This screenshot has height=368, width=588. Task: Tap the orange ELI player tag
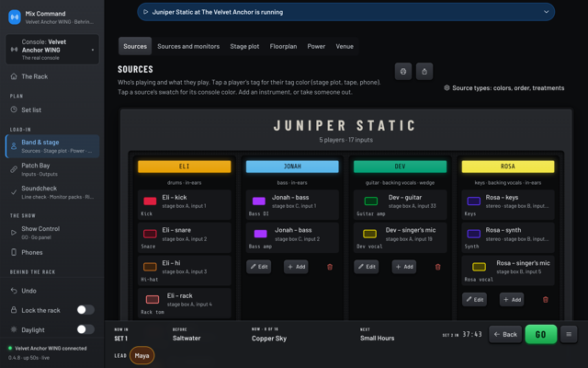pyautogui.click(x=184, y=167)
